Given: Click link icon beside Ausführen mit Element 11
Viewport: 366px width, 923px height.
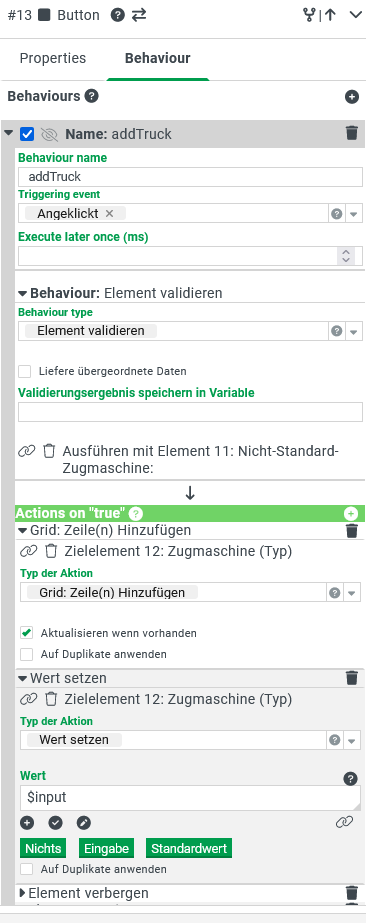Looking at the screenshot, I should pos(27,451).
